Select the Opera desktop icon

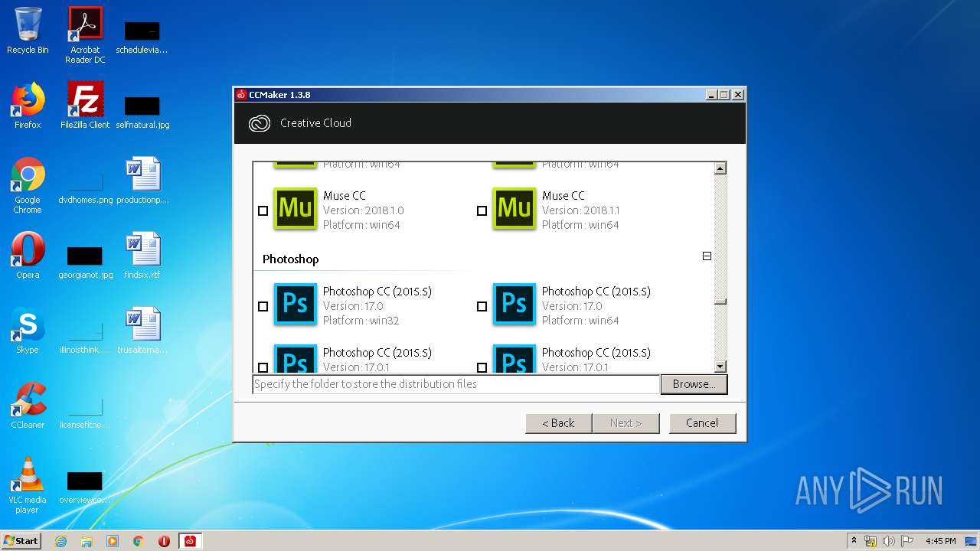pos(28,256)
